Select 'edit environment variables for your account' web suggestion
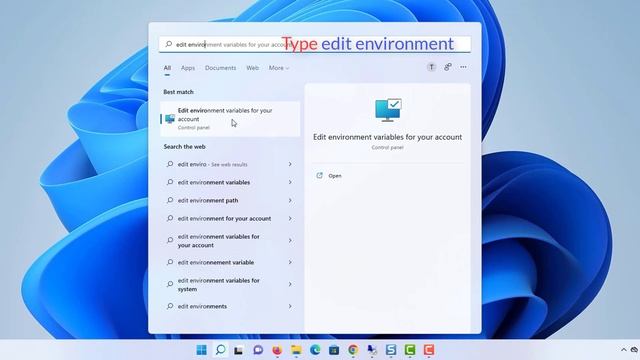The image size is (640, 360). (229, 241)
